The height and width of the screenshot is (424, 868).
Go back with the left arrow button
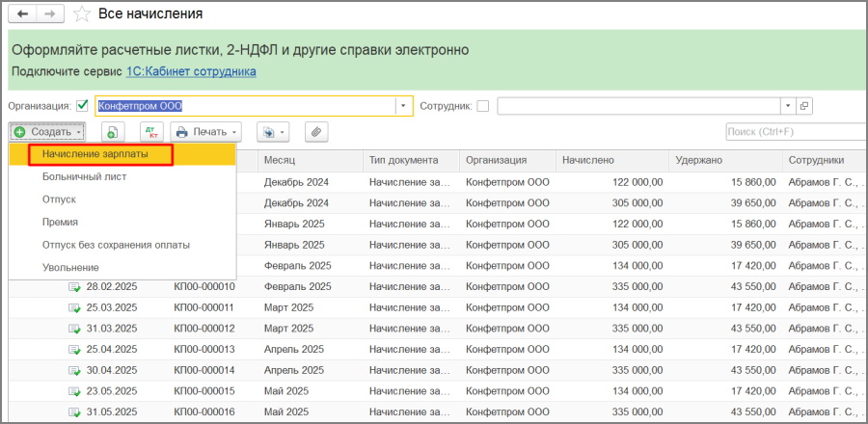(x=22, y=13)
